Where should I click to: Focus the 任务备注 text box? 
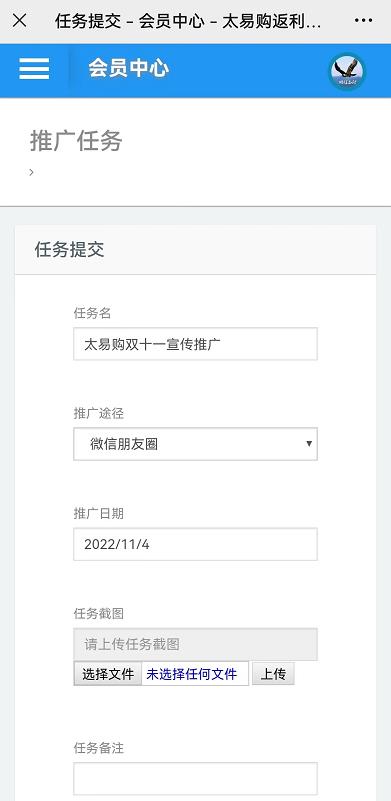tap(195, 779)
